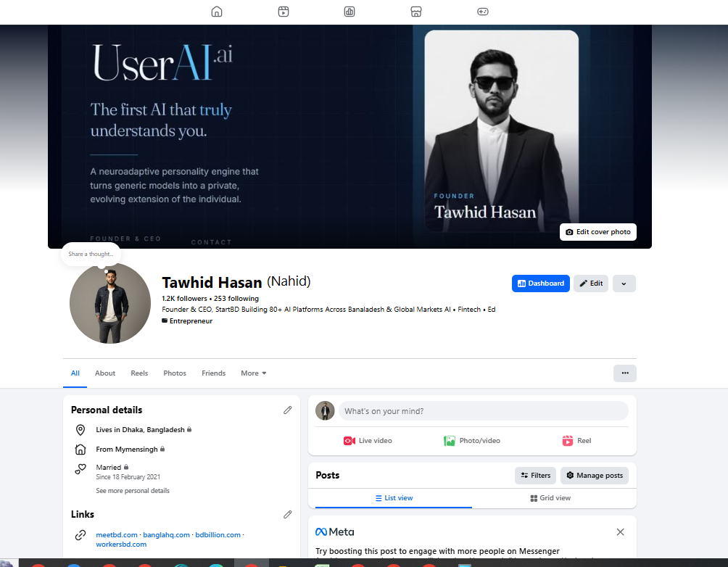
Task: Open the banglahq.com link
Action: [166, 535]
